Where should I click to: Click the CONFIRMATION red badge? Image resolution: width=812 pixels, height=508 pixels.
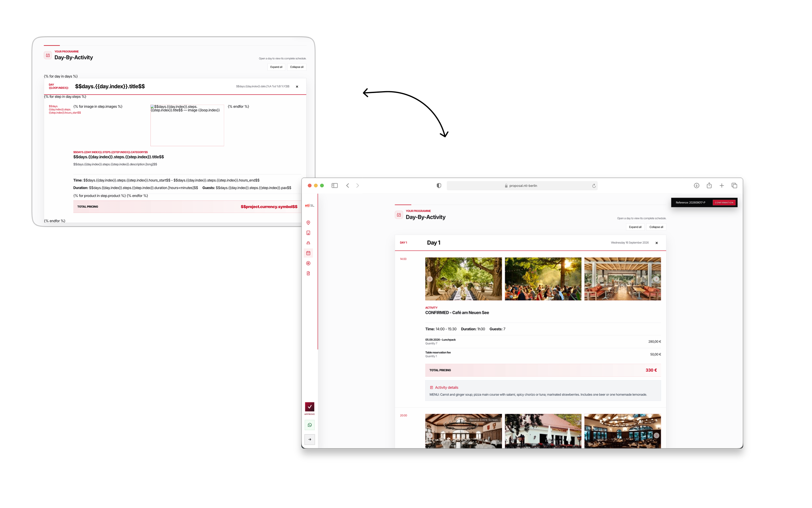click(724, 203)
